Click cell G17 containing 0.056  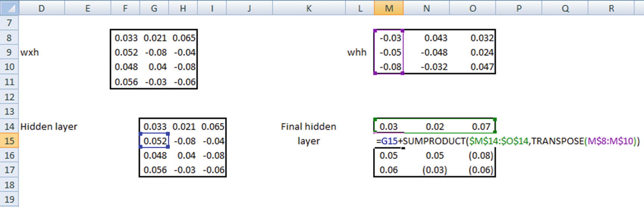[154, 170]
